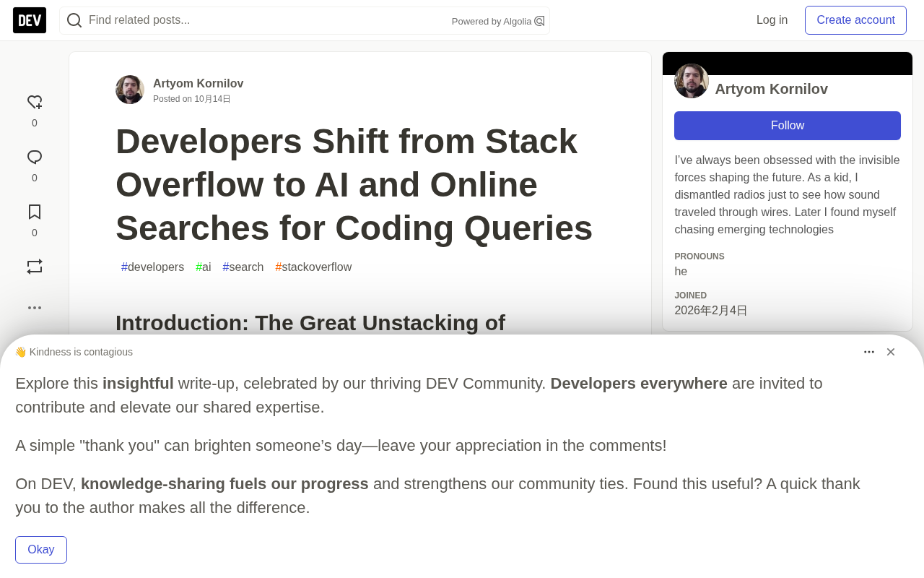
Task: Open Artyom Kornilov's name in the profile card
Action: click(771, 89)
